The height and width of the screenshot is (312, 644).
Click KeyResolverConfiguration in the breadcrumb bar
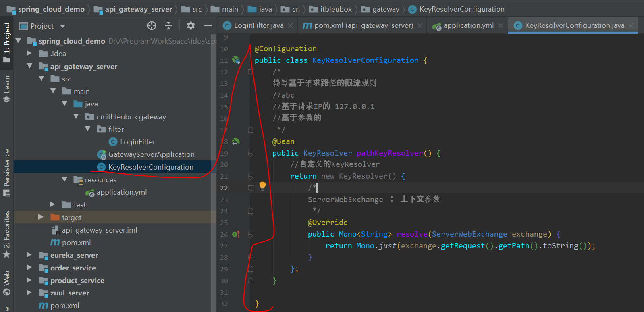pos(456,9)
